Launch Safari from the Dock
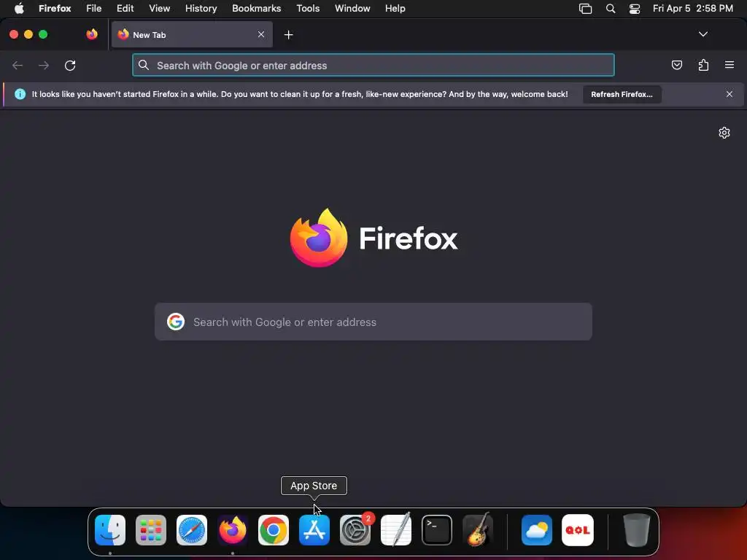Image resolution: width=747 pixels, height=560 pixels. 192,530
